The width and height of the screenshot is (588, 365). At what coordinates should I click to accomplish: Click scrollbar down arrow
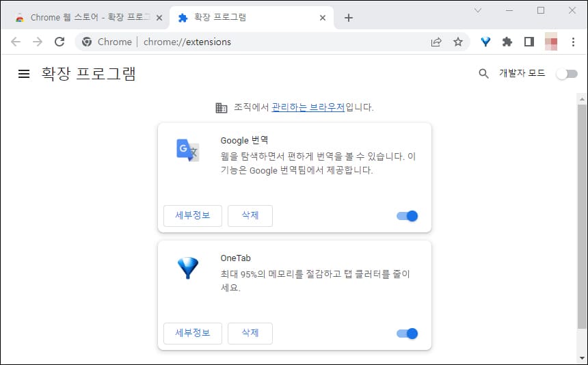tap(582, 358)
